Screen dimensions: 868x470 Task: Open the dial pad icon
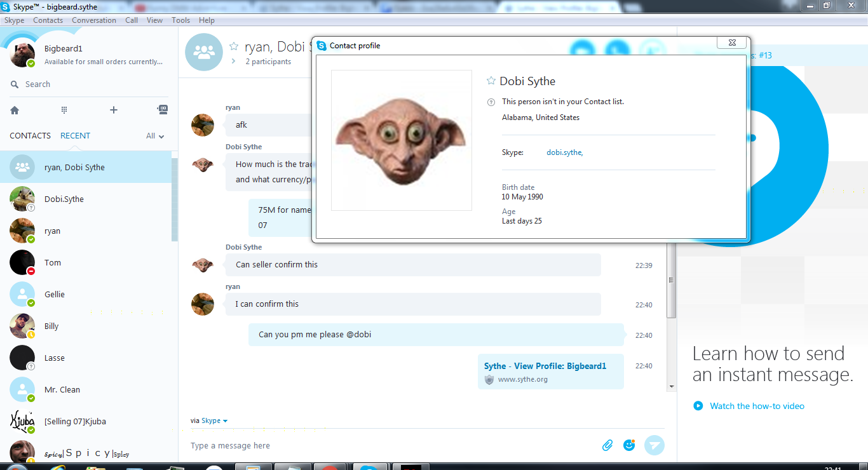point(64,110)
